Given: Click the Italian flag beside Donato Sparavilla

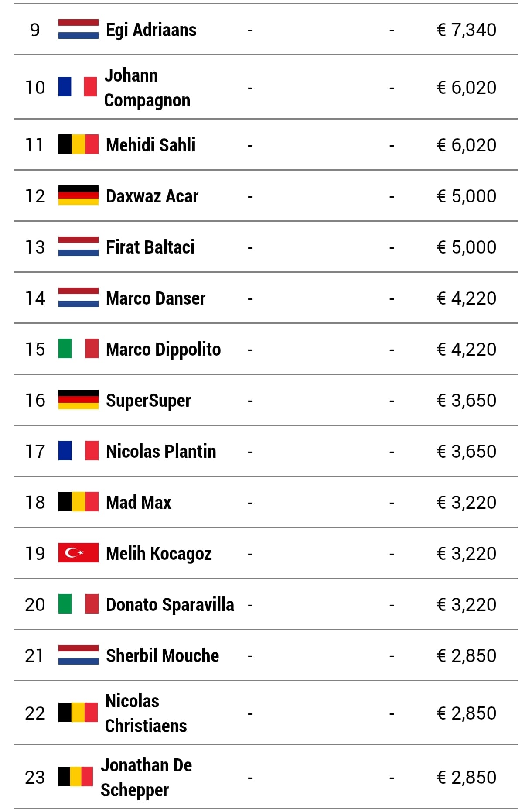Looking at the screenshot, I should tap(78, 604).
